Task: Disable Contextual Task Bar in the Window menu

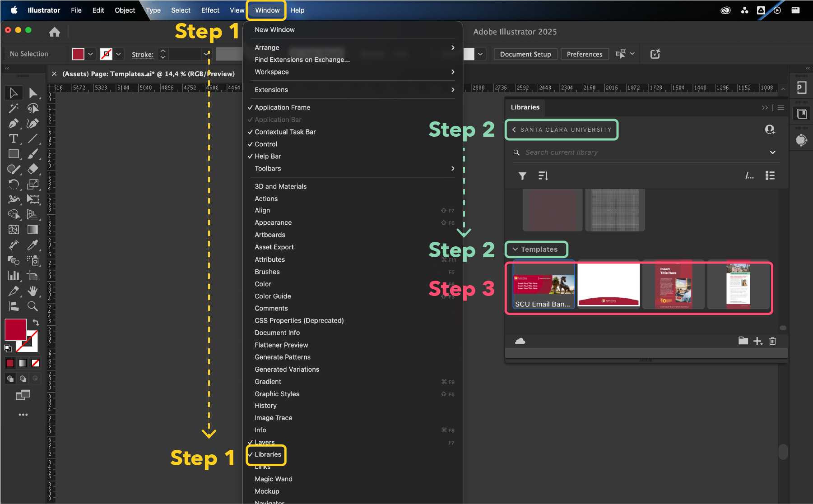Action: click(x=285, y=132)
